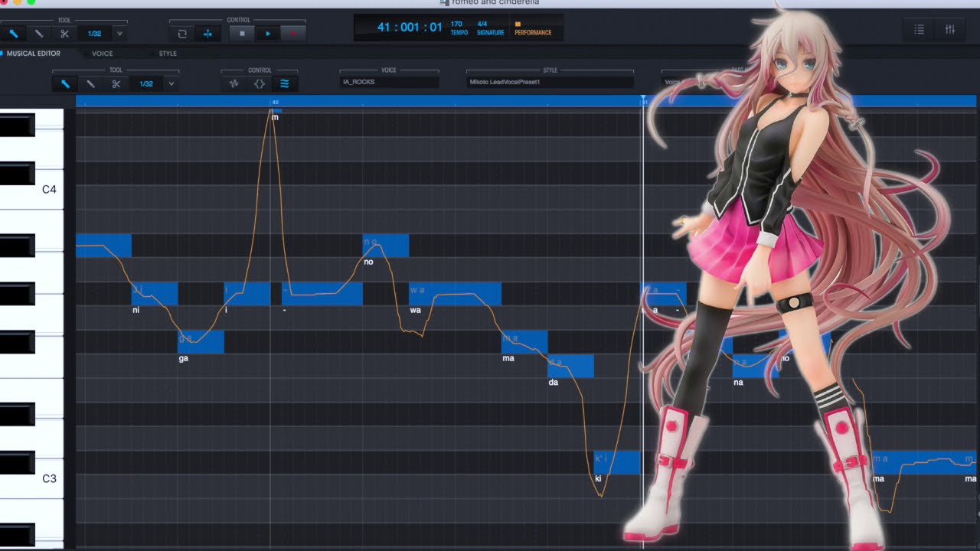Select the scissors tool in the top toolbar
Image resolution: width=980 pixels, height=551 pixels.
click(64, 34)
